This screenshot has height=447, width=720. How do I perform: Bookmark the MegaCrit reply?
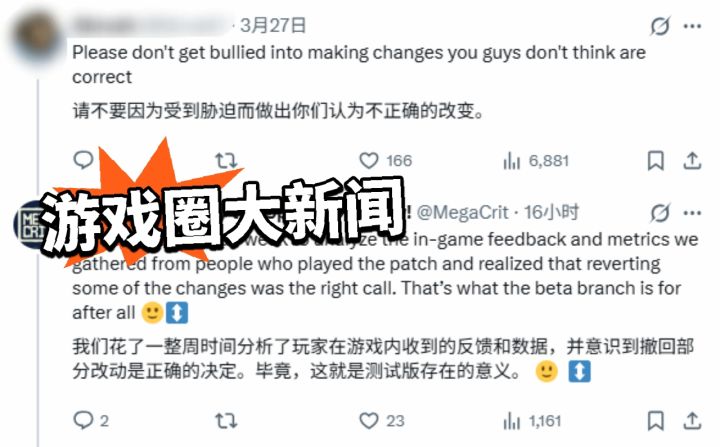pos(655,420)
